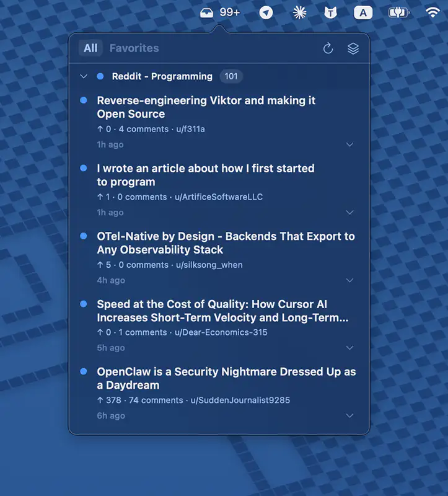Open the inbox tray menu bar icon
Image resolution: width=448 pixels, height=496 pixels.
point(207,12)
